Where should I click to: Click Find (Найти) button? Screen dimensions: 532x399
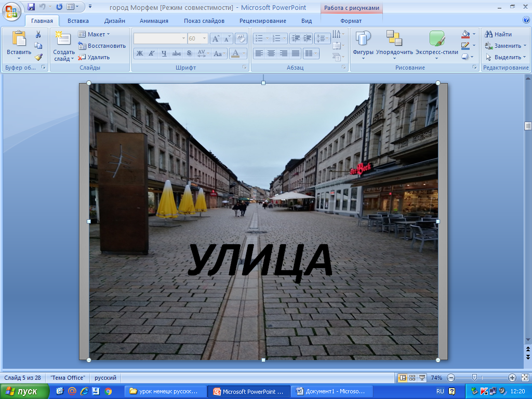[498, 34]
